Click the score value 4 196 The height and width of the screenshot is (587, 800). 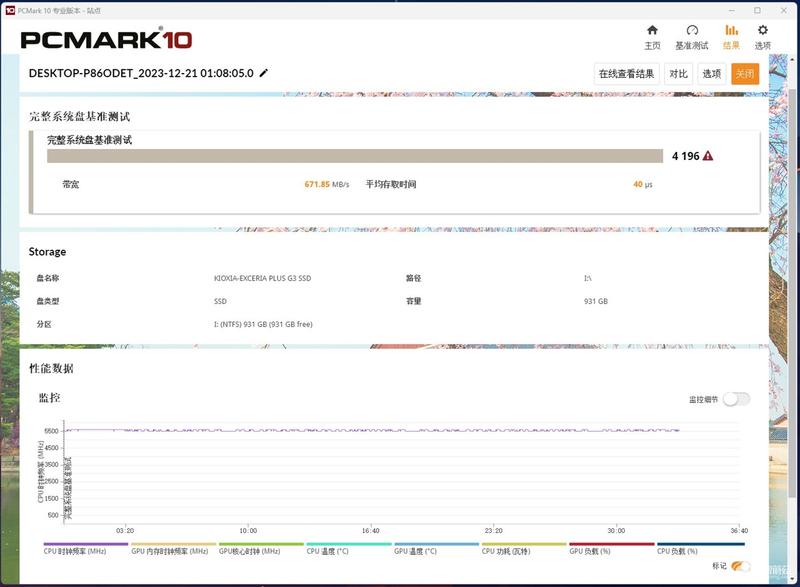[x=685, y=156]
